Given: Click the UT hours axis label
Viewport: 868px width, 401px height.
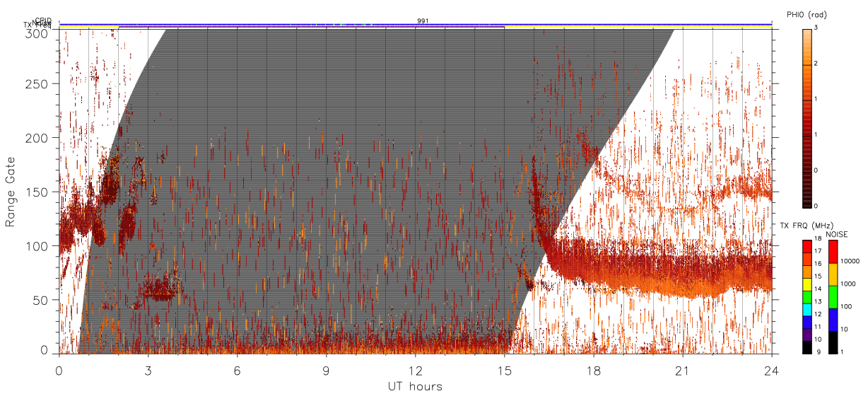Looking at the screenshot, I should coord(415,386).
